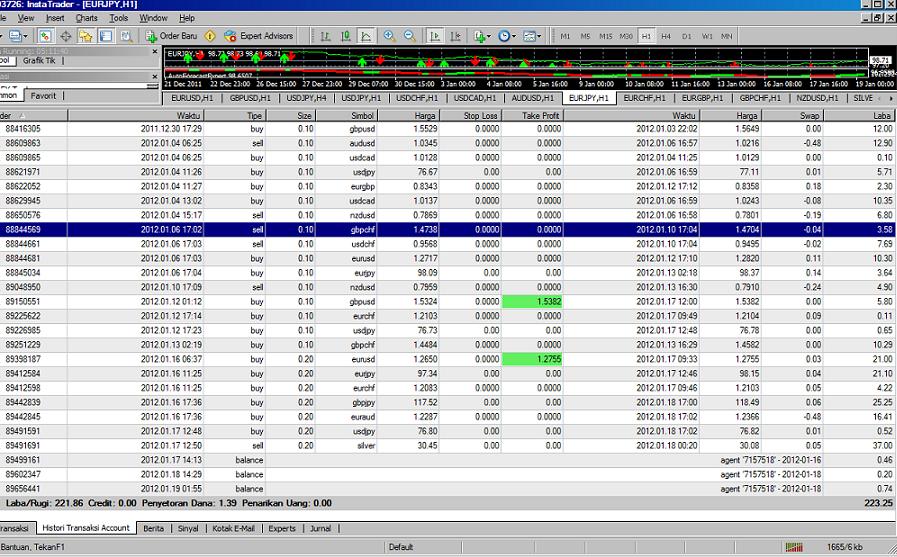
Task: Toggle the Navigator panel star icon
Action: (86, 36)
